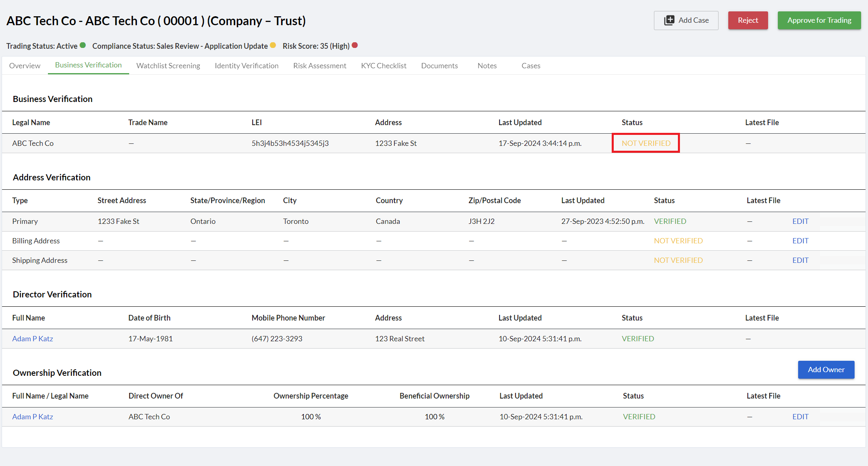Open the Overview tab

point(25,66)
